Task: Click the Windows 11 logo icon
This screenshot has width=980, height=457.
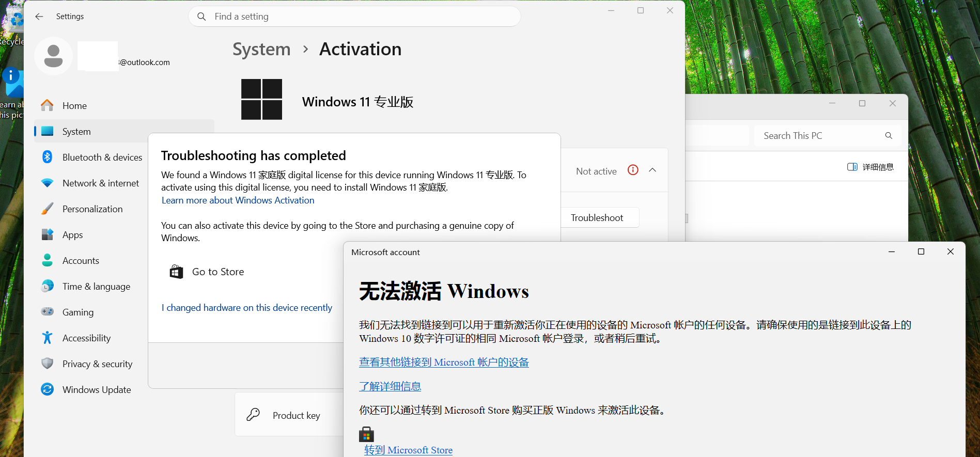Action: coord(262,99)
